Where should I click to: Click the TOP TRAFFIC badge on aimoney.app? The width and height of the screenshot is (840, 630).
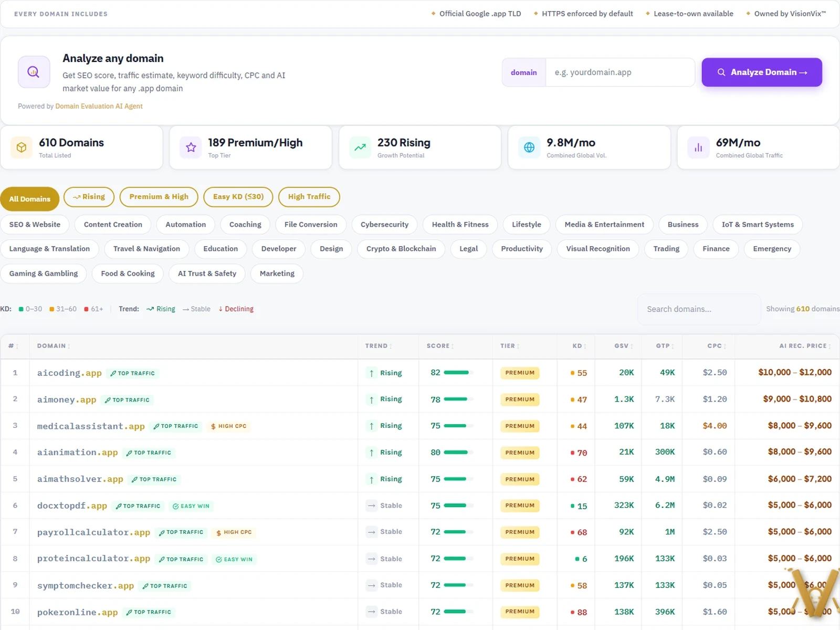click(127, 400)
